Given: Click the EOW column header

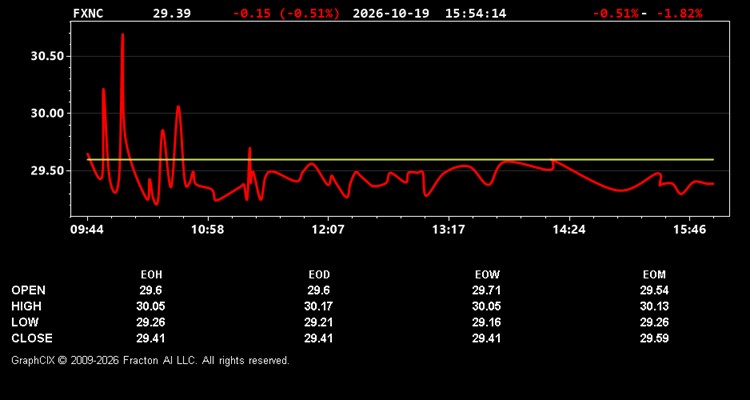Looking at the screenshot, I should pyautogui.click(x=487, y=275).
